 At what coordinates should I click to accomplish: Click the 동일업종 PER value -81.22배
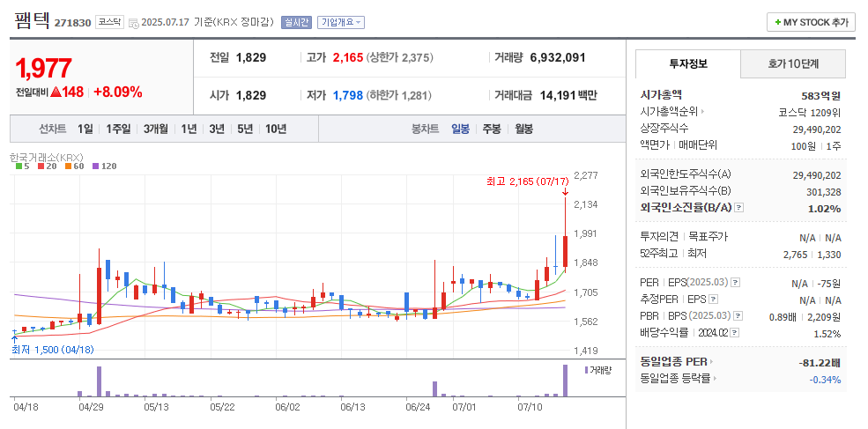[820, 363]
